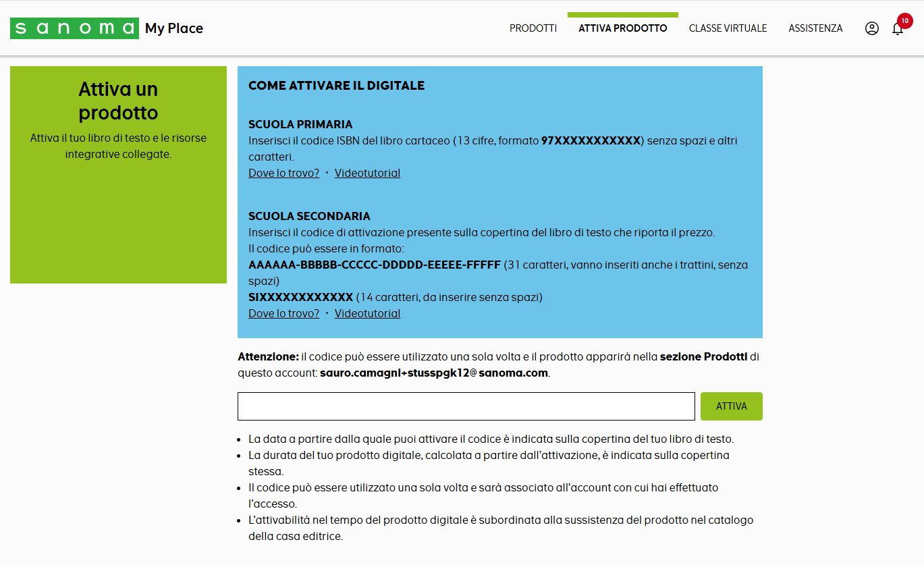Open the user account profile icon
Viewport: 924px width, 567px height.
point(872,28)
